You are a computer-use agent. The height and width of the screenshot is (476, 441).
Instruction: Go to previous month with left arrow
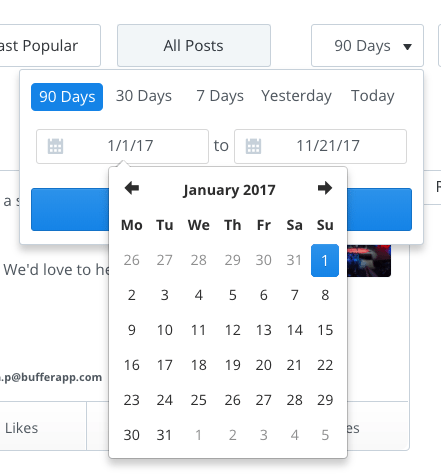(x=132, y=188)
